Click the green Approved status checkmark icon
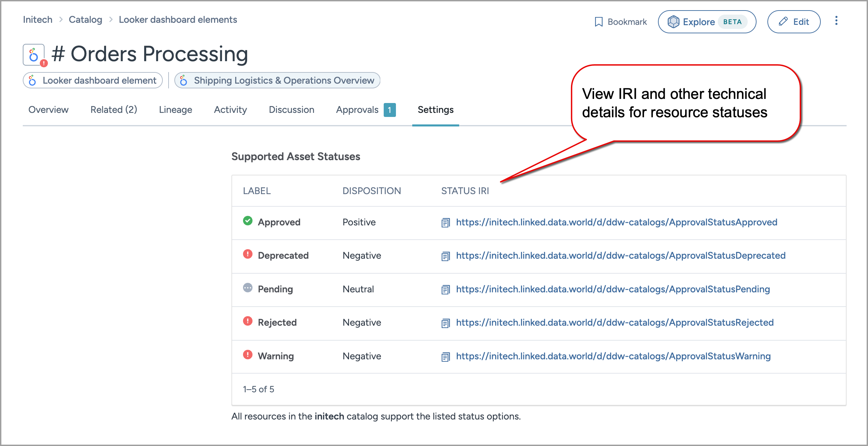This screenshot has width=868, height=446. click(x=248, y=221)
